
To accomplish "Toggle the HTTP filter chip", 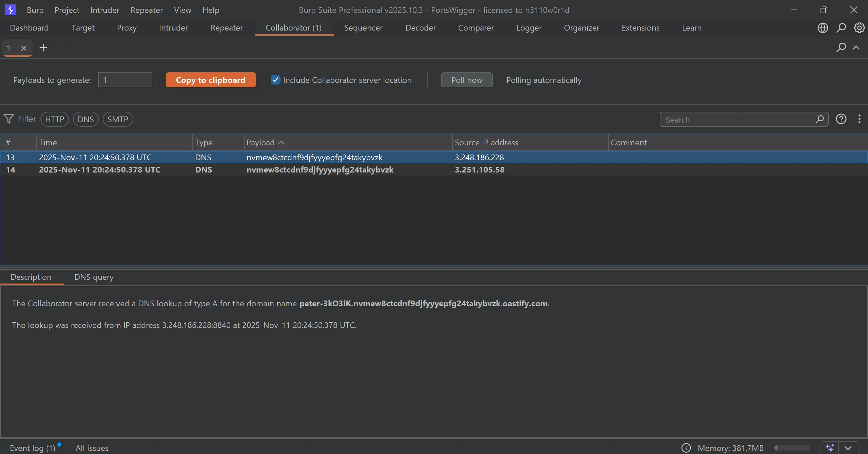I will (54, 119).
